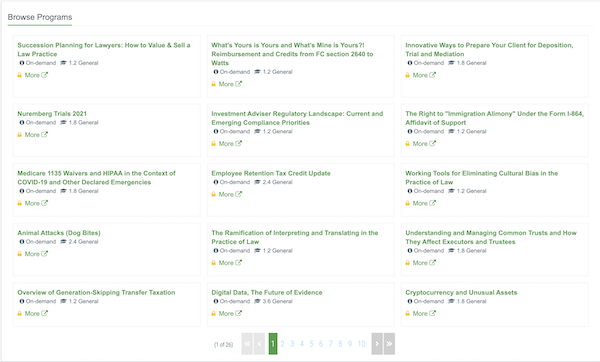Screen dimensions: 600x362
Task: Go to page 2 of programs
Action: tap(282, 344)
